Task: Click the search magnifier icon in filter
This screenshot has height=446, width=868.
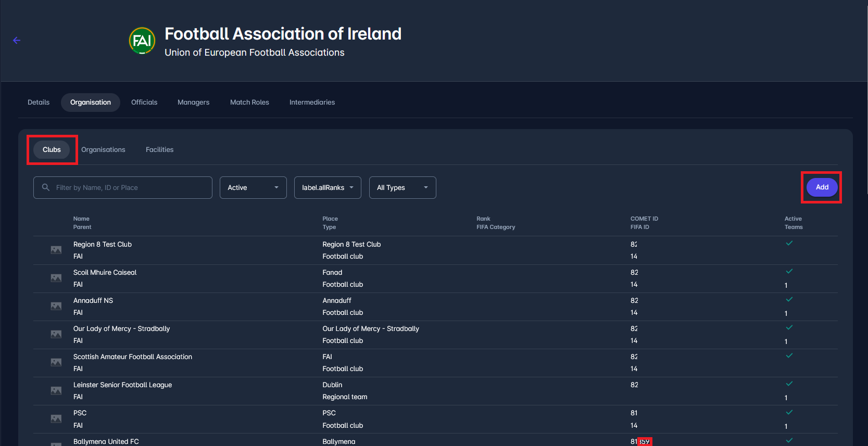Action: click(x=46, y=187)
